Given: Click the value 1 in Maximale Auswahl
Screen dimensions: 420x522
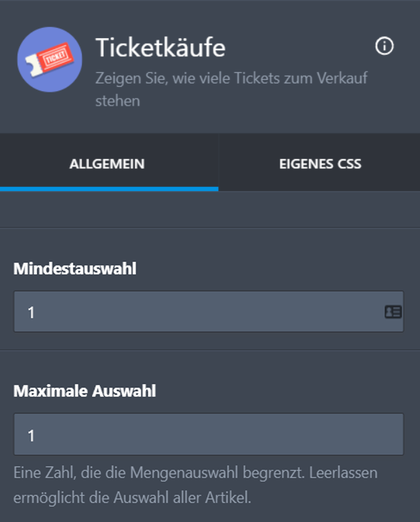Looking at the screenshot, I should pyautogui.click(x=31, y=436).
